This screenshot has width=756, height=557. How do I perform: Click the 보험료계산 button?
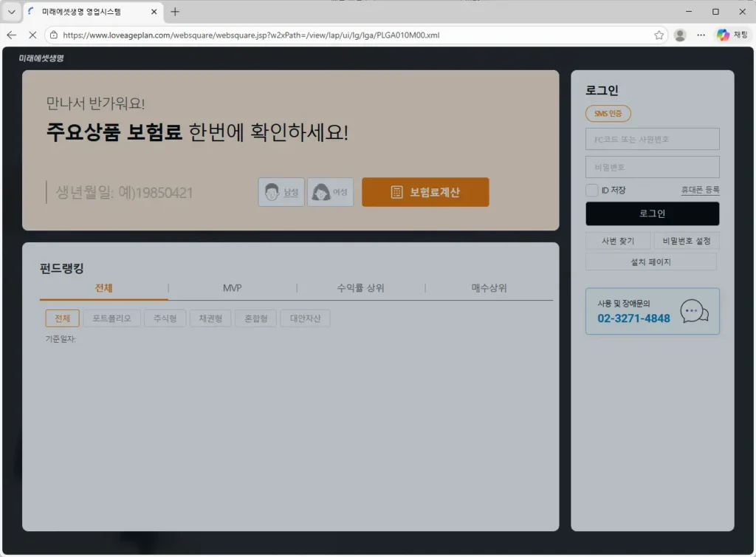(425, 192)
